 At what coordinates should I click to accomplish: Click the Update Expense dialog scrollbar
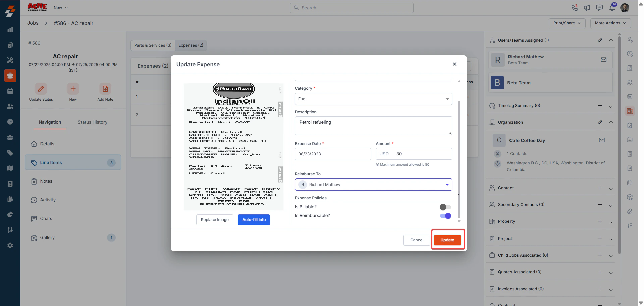459,159
